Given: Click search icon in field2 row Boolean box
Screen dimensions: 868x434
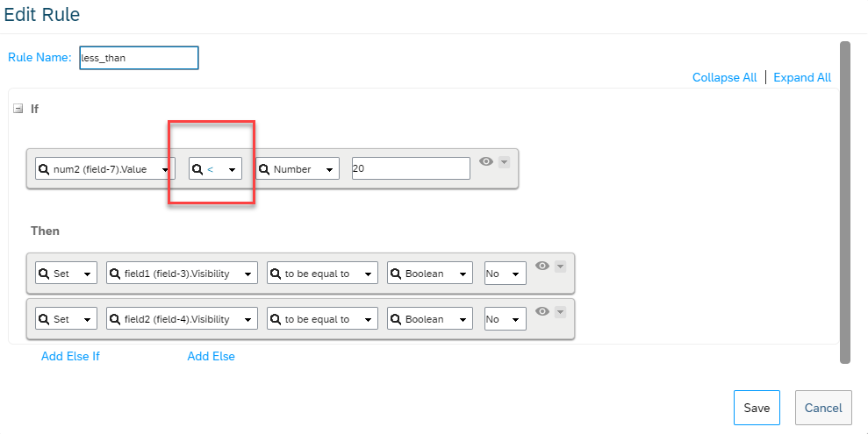Looking at the screenshot, I should tap(396, 319).
